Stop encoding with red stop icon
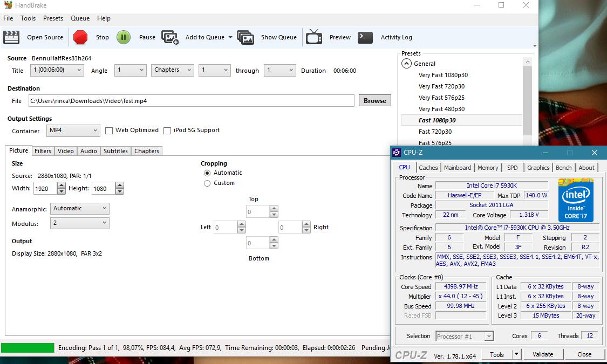Image resolution: width=607 pixels, height=364 pixels. tap(80, 38)
